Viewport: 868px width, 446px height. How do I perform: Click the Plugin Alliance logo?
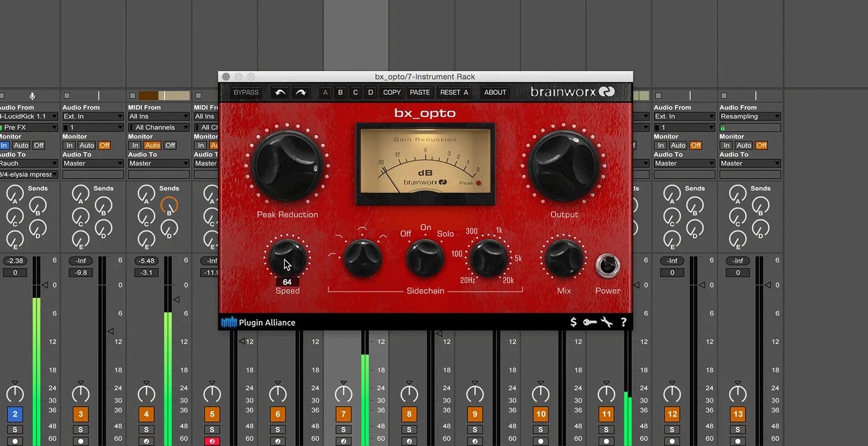click(x=258, y=322)
